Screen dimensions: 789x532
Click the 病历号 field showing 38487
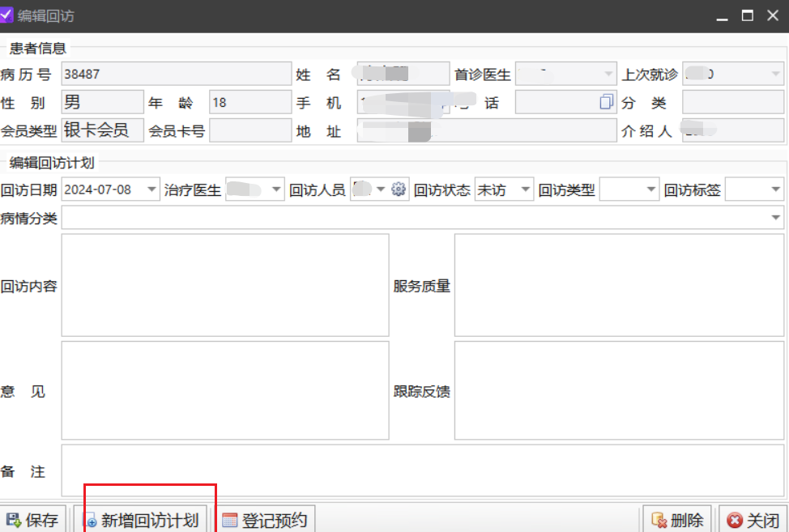coord(176,74)
